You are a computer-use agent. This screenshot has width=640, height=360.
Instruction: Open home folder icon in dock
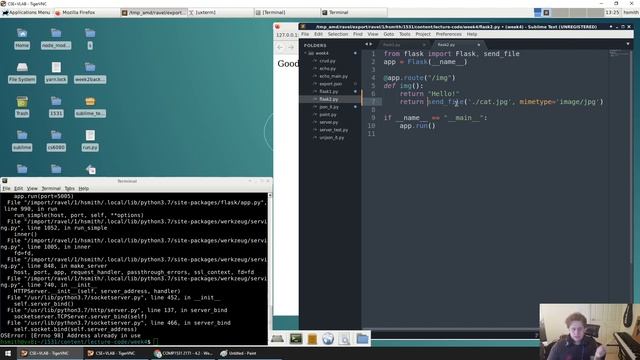[x=362, y=339]
